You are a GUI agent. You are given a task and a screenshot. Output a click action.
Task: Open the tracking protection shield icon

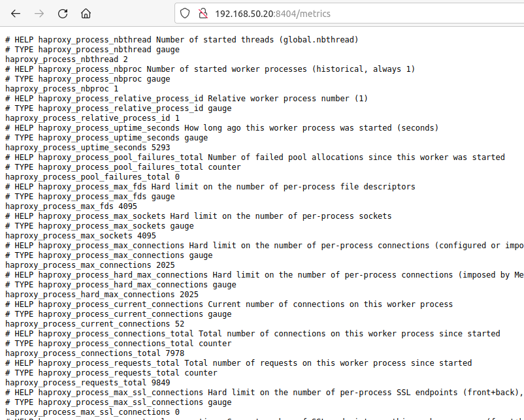(185, 13)
